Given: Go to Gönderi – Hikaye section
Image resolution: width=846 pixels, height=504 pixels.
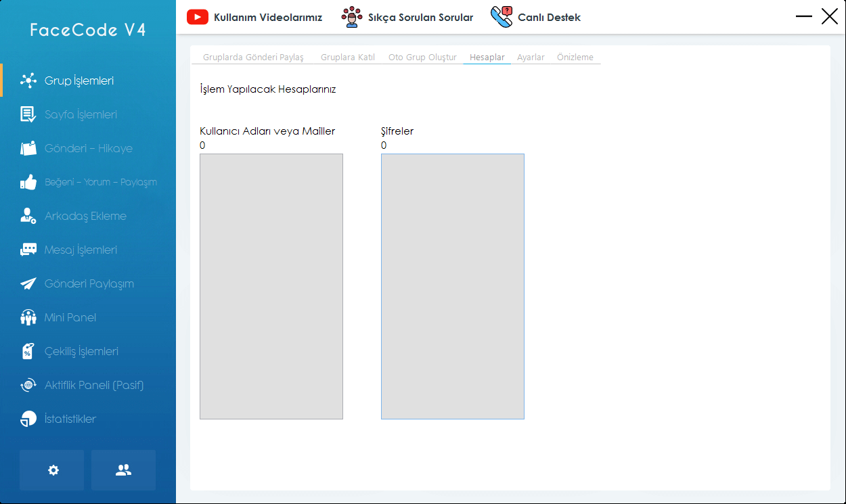Looking at the screenshot, I should pos(89,148).
